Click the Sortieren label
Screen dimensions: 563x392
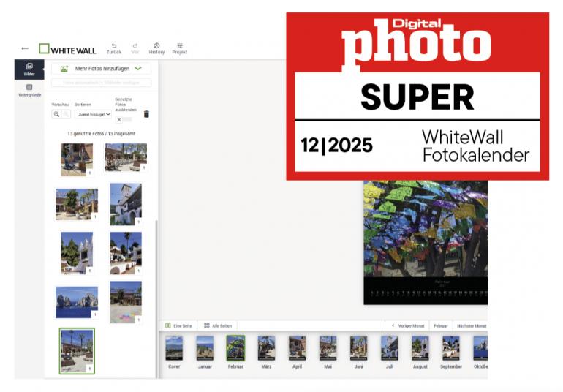click(83, 105)
